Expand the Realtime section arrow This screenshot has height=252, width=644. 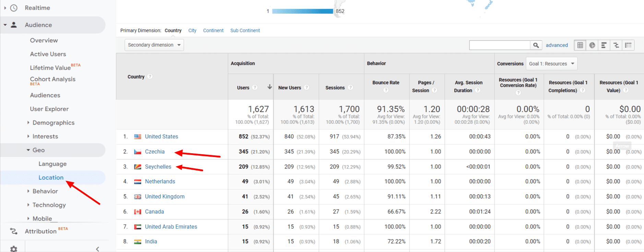(x=5, y=8)
